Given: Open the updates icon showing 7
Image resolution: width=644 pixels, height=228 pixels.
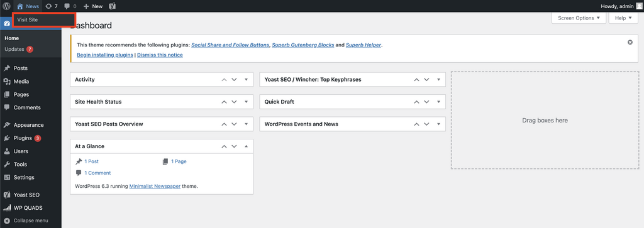Looking at the screenshot, I should tap(49, 6).
